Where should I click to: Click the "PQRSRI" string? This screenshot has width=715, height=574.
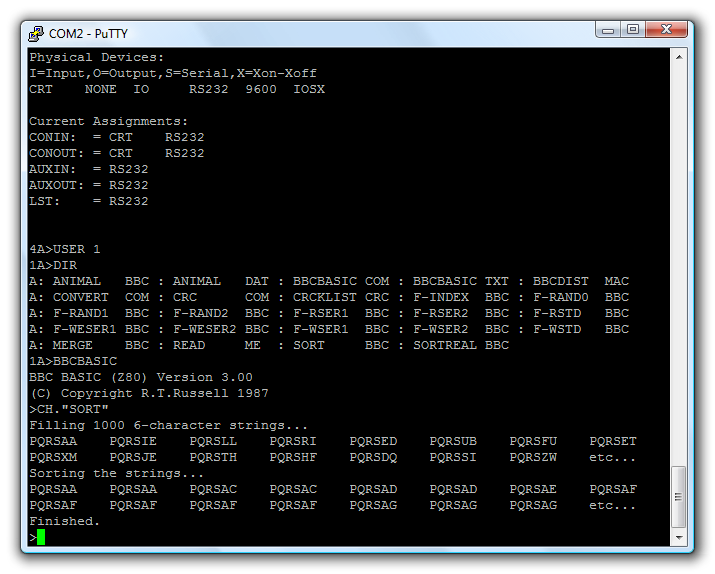293,441
